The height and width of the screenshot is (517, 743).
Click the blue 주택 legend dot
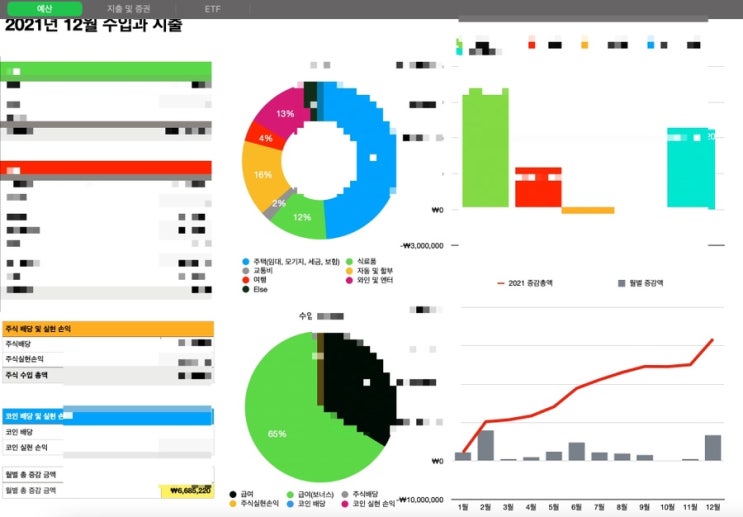click(x=245, y=262)
